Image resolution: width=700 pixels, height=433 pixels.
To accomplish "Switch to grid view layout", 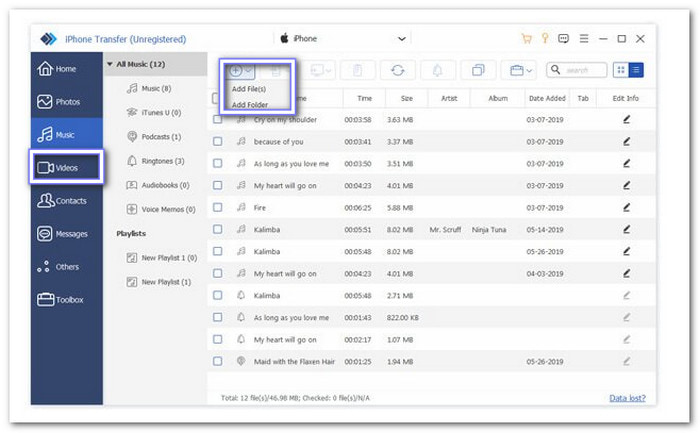I will (x=620, y=71).
